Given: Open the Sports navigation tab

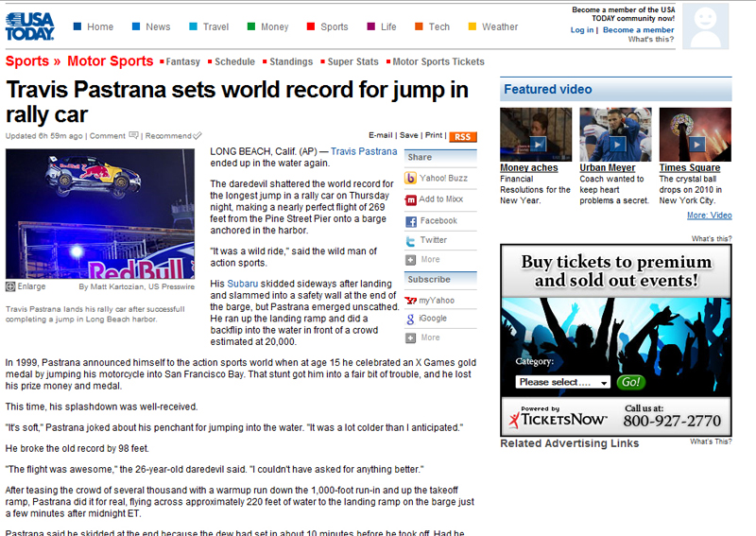Looking at the screenshot, I should (x=327, y=27).
